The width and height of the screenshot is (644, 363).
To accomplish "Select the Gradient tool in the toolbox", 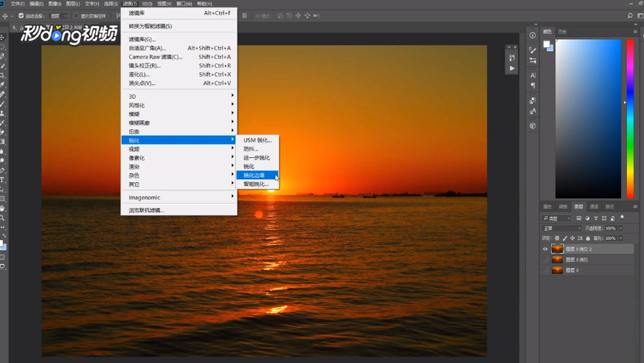I will [2, 142].
